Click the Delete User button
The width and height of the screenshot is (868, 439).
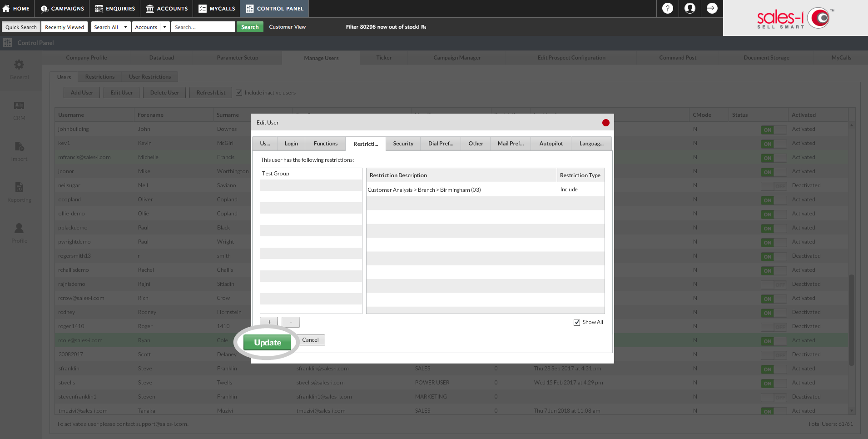[x=164, y=93]
